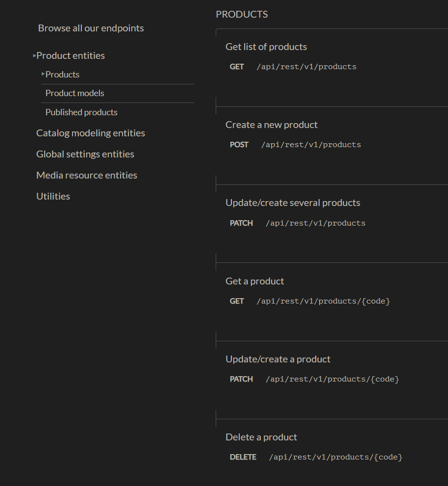Open the Create a new product endpoint
448x486 pixels.
271,125
